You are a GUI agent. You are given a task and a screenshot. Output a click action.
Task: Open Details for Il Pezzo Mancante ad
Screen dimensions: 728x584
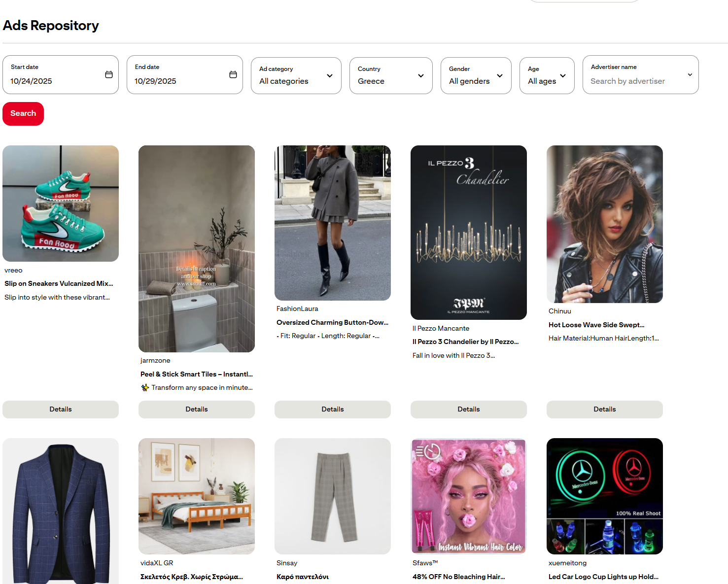tap(469, 410)
